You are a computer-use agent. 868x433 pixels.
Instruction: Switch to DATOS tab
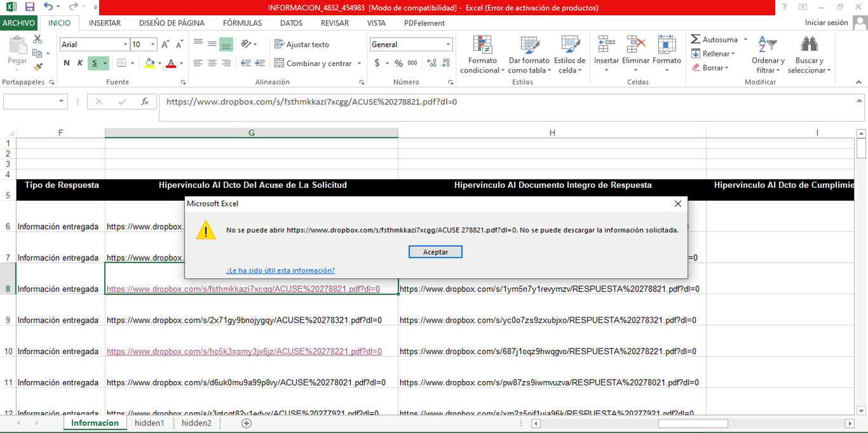pyautogui.click(x=291, y=23)
